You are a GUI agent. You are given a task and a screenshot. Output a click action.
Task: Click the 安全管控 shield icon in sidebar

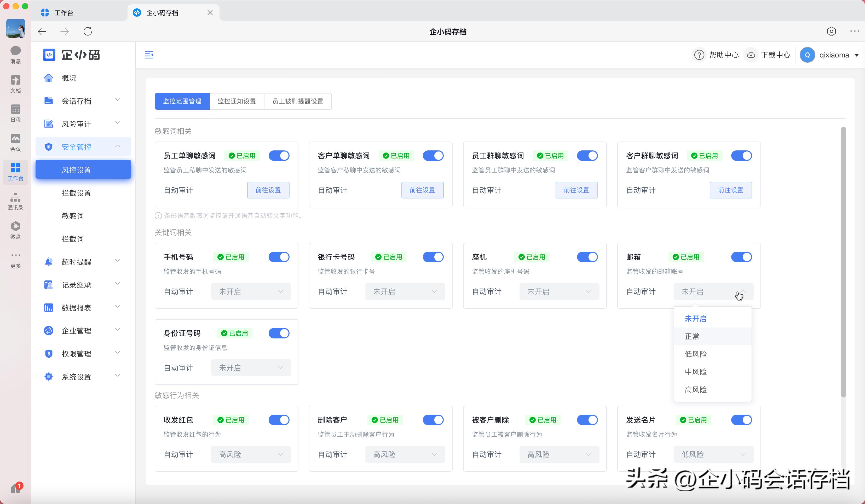coord(49,146)
